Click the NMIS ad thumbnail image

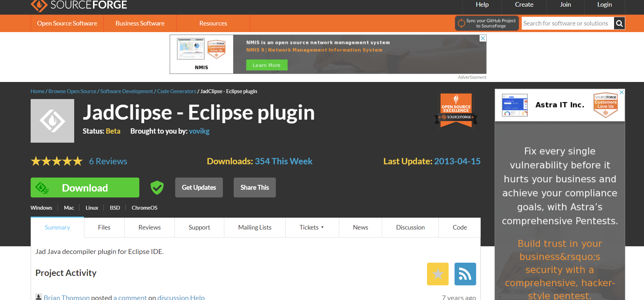coord(191,49)
